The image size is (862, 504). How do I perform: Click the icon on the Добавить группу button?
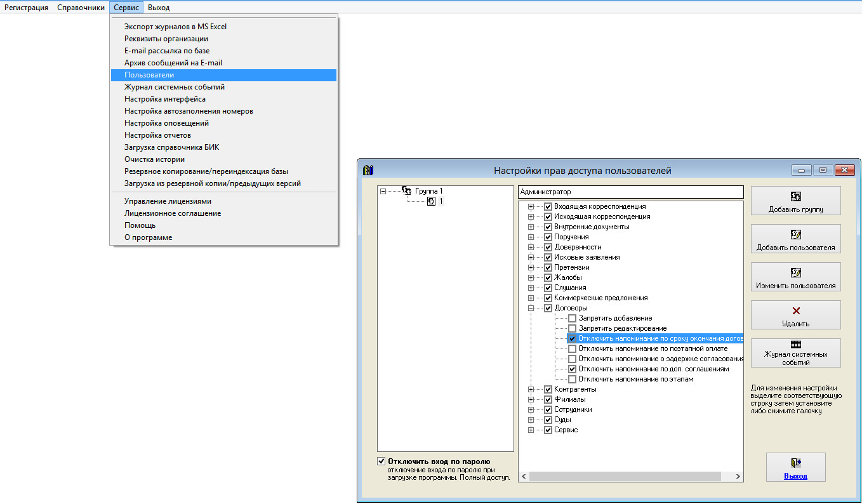coord(796,196)
